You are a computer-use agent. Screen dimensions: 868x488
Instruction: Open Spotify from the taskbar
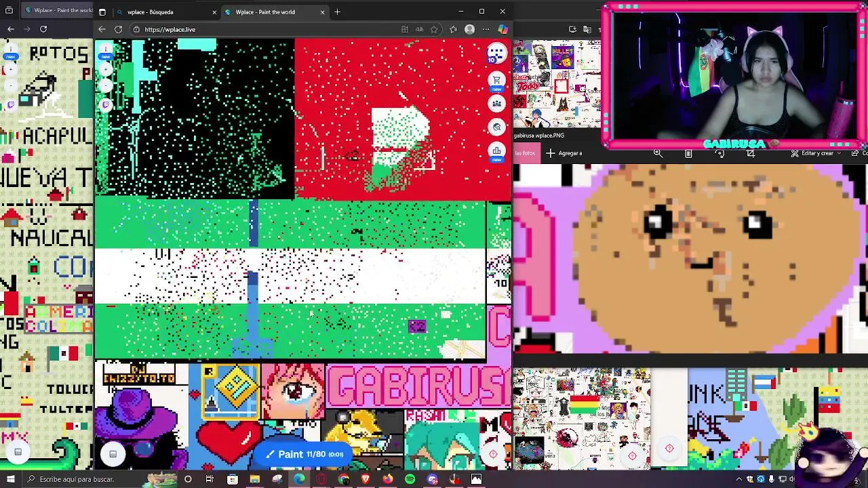(410, 479)
